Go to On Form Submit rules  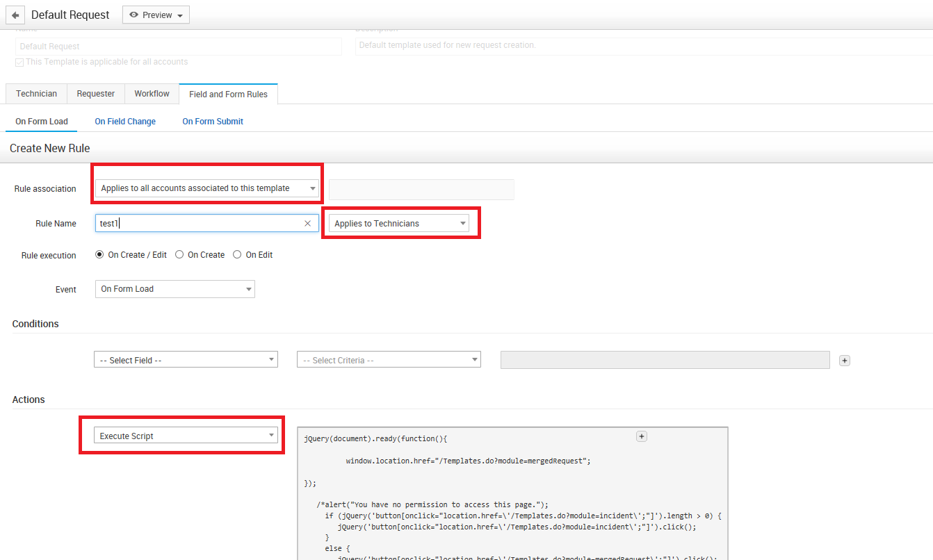point(213,122)
